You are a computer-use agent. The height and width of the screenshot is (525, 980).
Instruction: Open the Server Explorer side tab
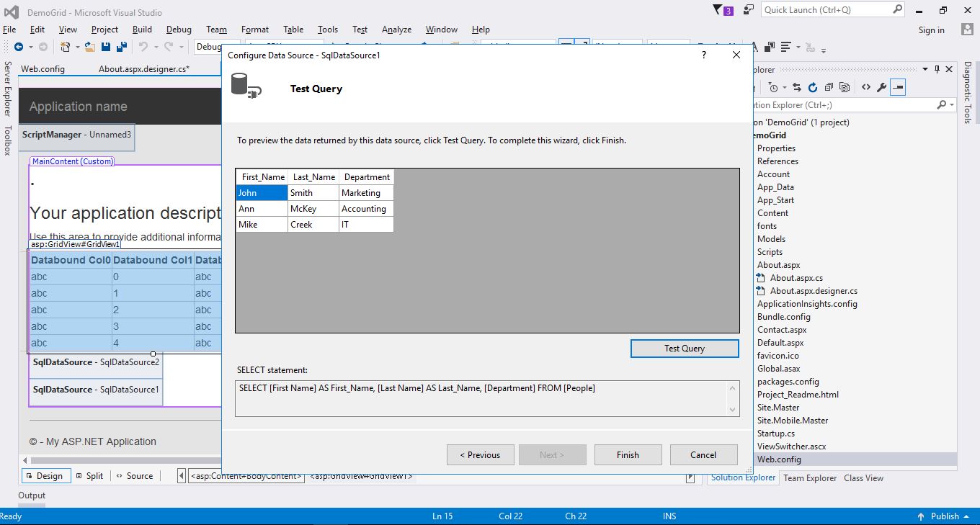point(8,89)
